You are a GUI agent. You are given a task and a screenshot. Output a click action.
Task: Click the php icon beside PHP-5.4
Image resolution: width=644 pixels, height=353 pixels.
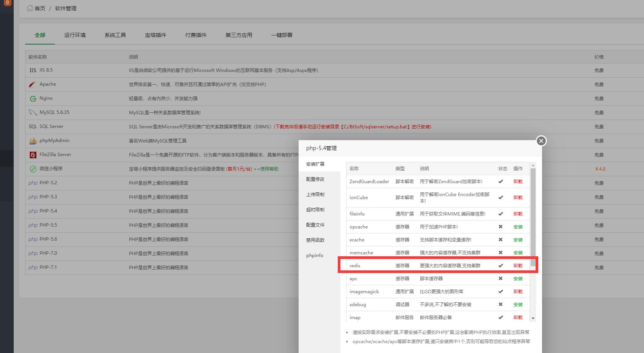click(33, 211)
